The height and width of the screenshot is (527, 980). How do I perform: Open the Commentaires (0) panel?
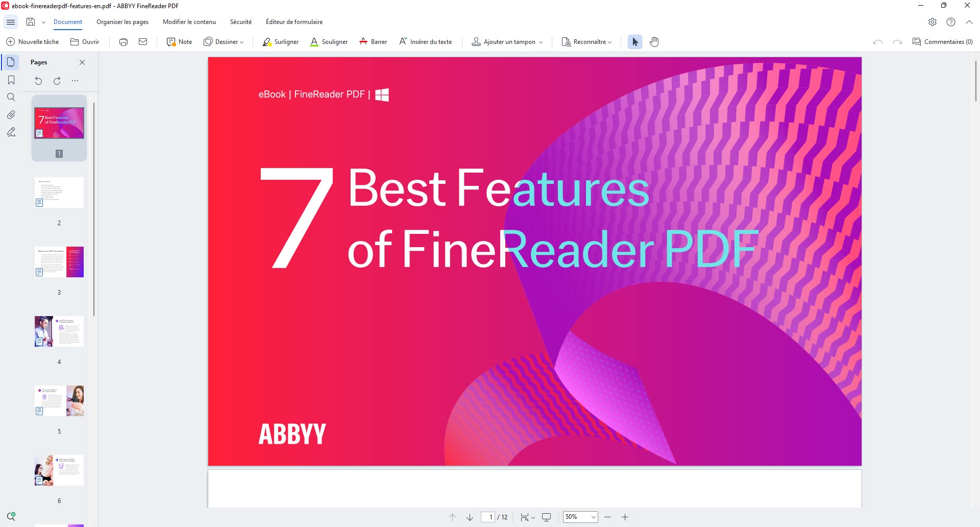click(x=943, y=42)
